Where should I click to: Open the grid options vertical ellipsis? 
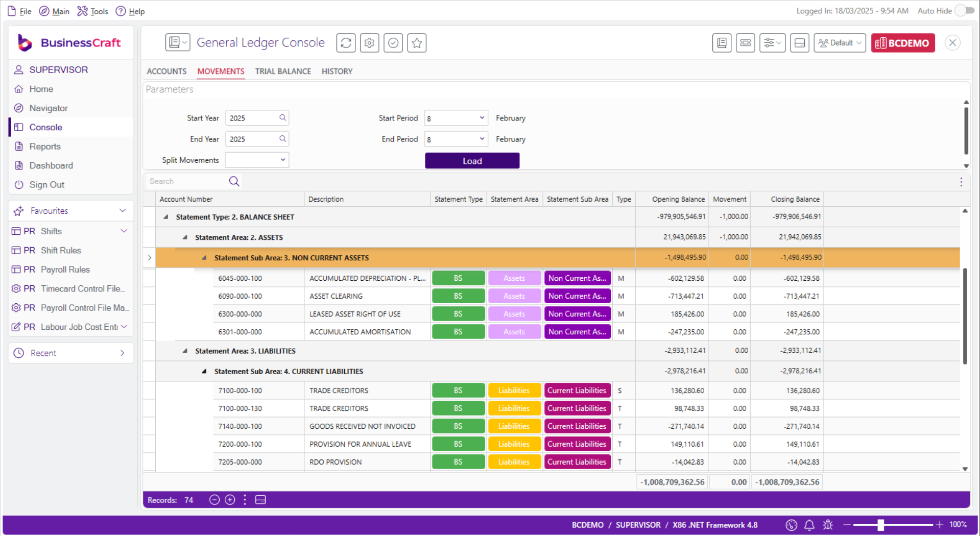click(x=961, y=182)
